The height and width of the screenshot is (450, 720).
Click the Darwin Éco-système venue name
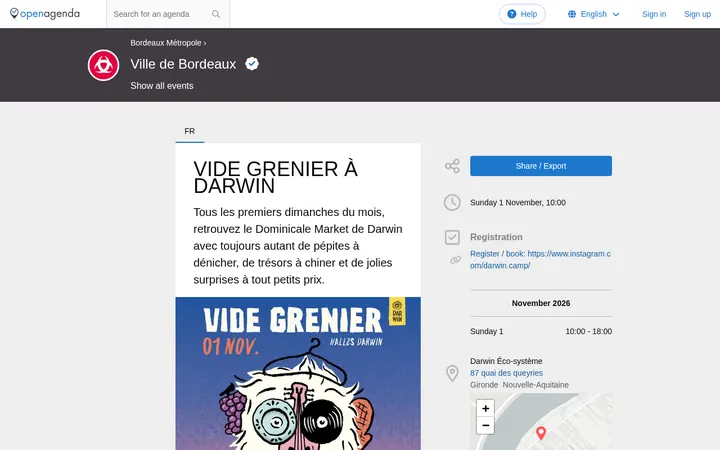tap(506, 361)
